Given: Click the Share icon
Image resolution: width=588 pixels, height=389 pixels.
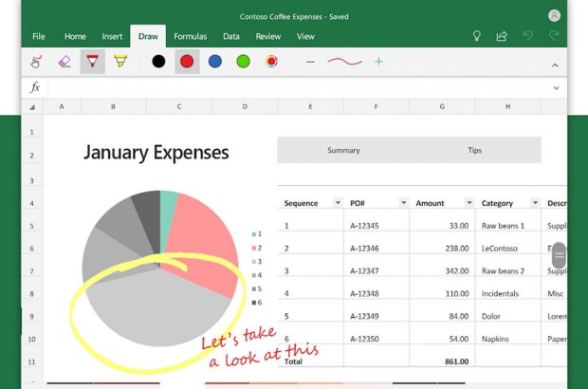Looking at the screenshot, I should click(x=502, y=36).
